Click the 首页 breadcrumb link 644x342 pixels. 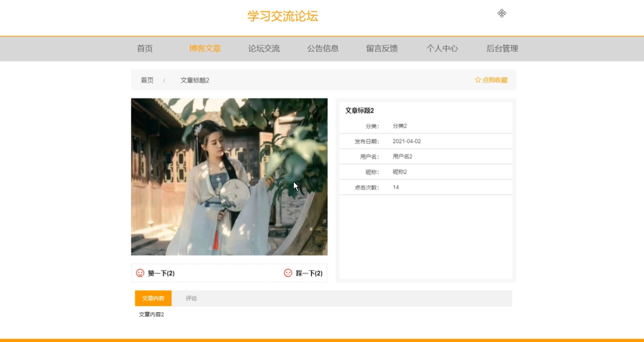pyautogui.click(x=147, y=80)
